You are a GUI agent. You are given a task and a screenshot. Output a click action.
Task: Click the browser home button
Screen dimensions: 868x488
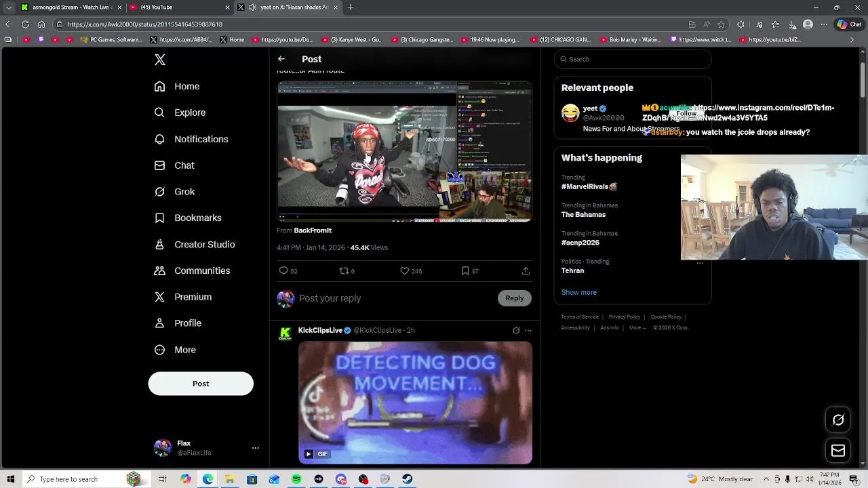tap(41, 24)
